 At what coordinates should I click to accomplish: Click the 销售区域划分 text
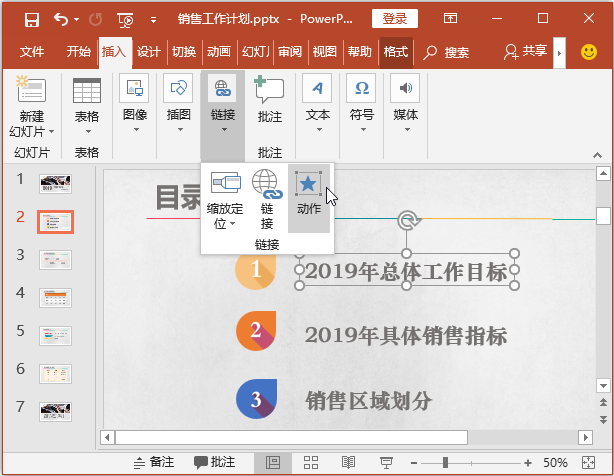pos(368,401)
